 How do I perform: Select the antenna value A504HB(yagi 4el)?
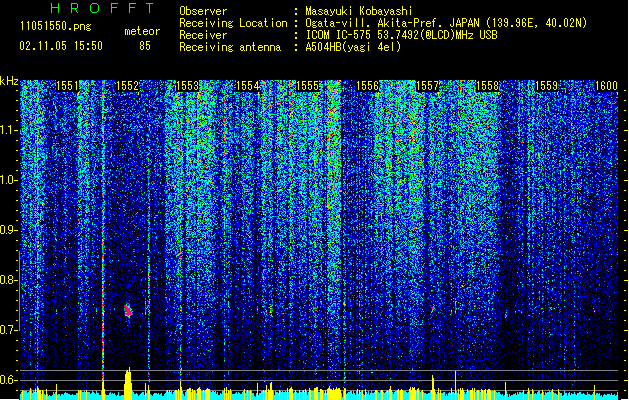tap(353, 47)
